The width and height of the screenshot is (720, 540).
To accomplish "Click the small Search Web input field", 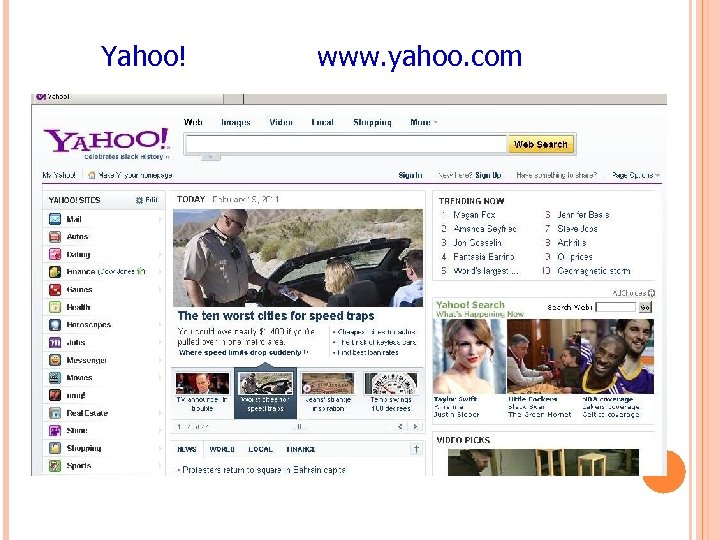I will (616, 307).
